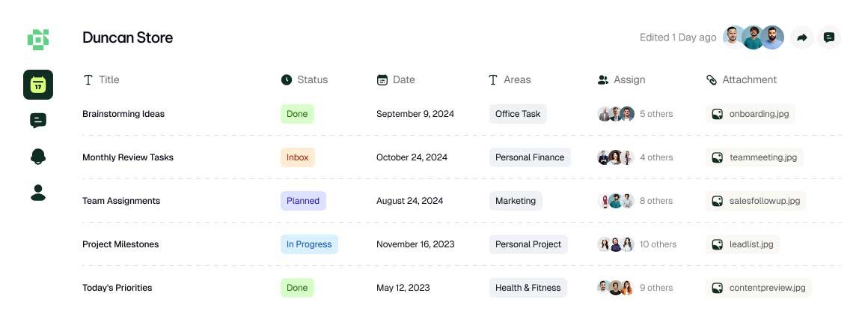Click the In Progress status badge
868x311 pixels.
point(309,244)
